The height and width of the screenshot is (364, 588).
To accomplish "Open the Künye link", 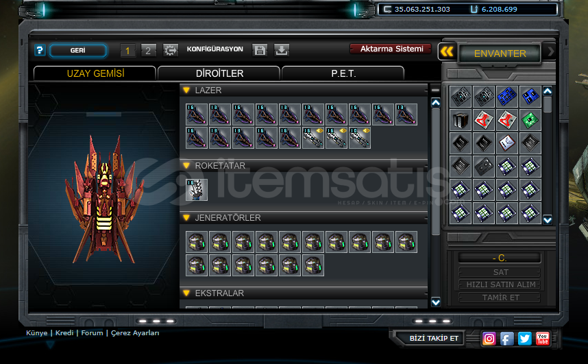I will tap(37, 333).
